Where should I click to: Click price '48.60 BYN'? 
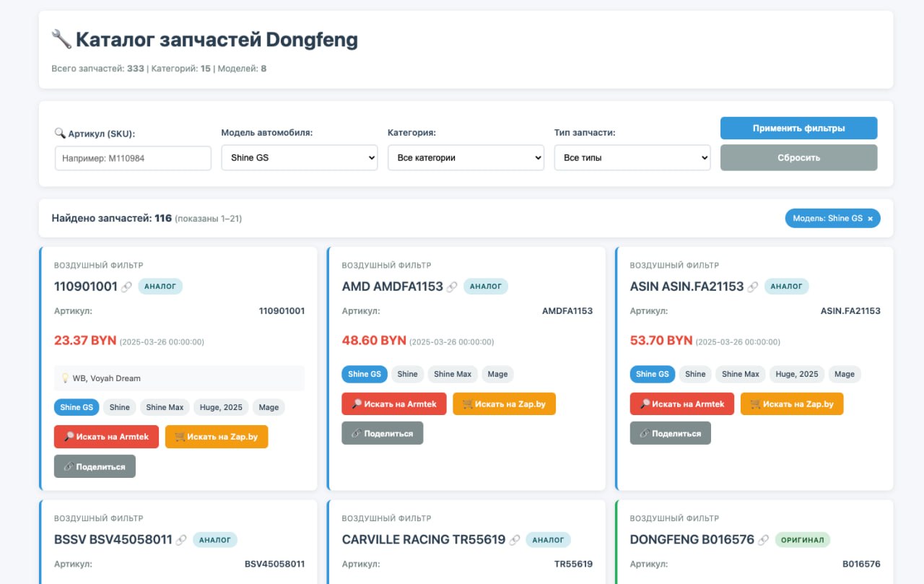pos(374,340)
